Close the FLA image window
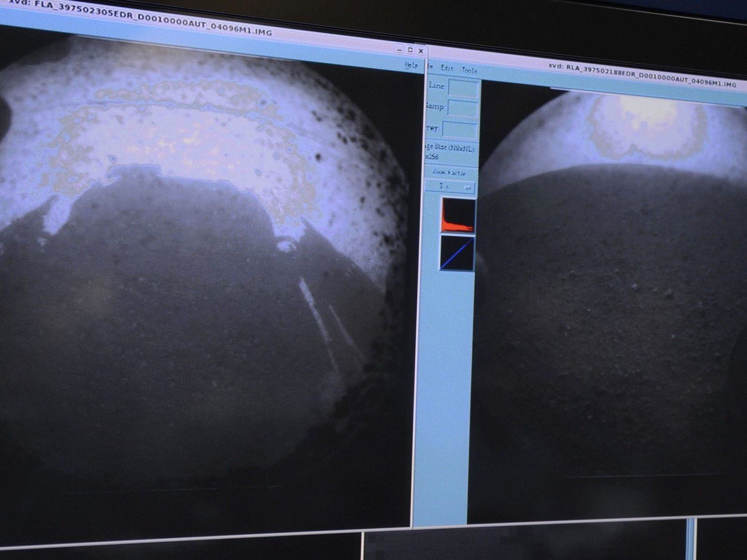747x560 pixels. click(421, 51)
